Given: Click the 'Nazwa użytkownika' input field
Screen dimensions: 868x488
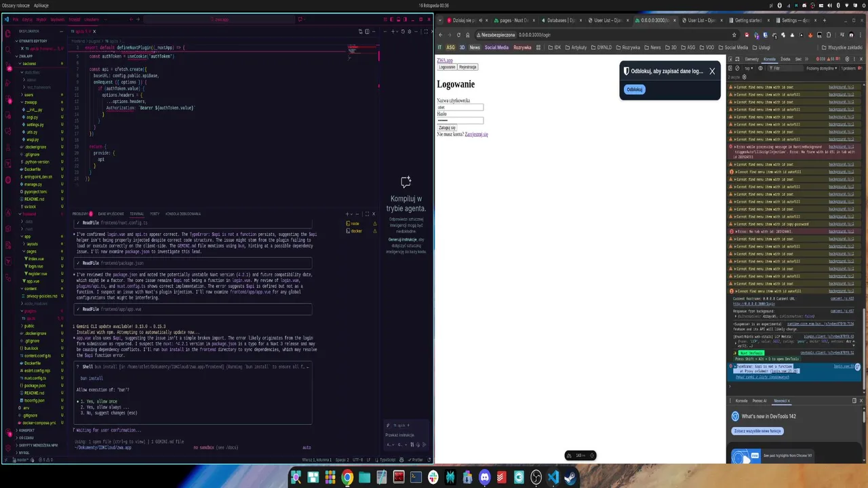Looking at the screenshot, I should point(460,107).
